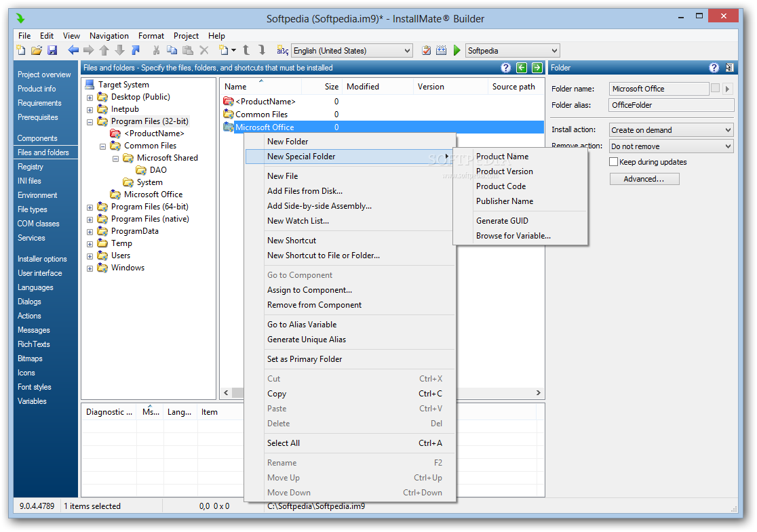
Task: Expand the Program Files (64-bit) node
Action: tap(90, 207)
